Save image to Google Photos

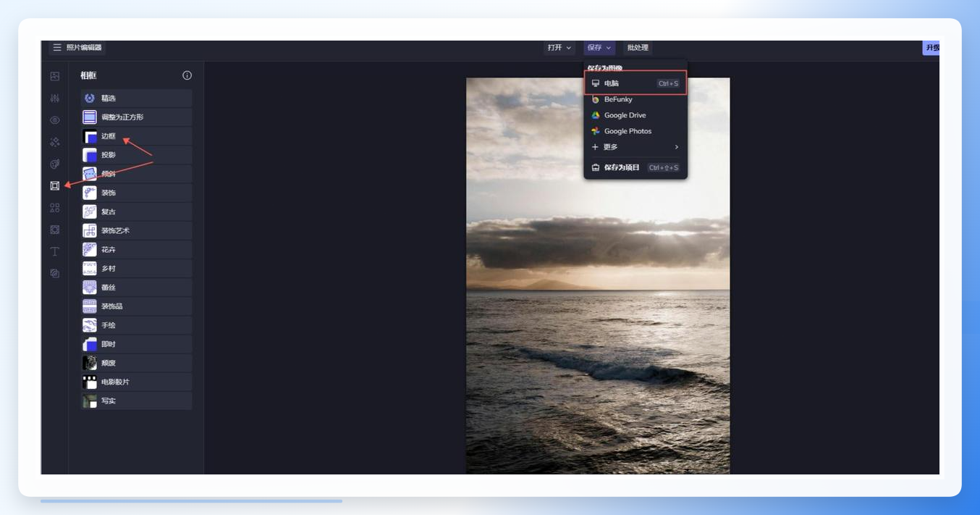(635, 131)
